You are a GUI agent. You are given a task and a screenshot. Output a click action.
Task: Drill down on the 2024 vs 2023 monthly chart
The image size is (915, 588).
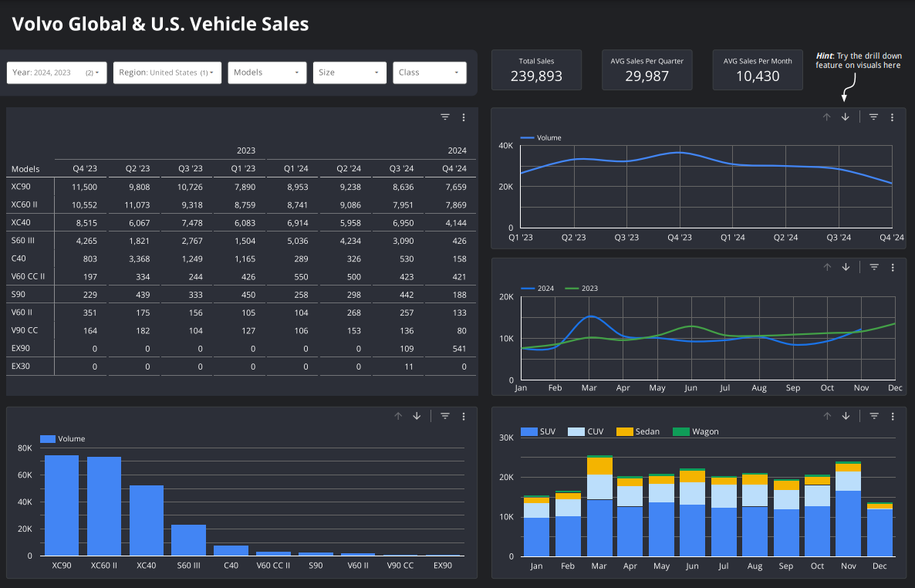coord(846,268)
